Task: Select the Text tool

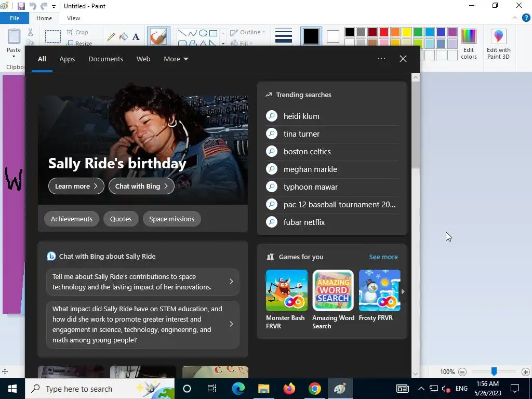Action: click(x=136, y=37)
